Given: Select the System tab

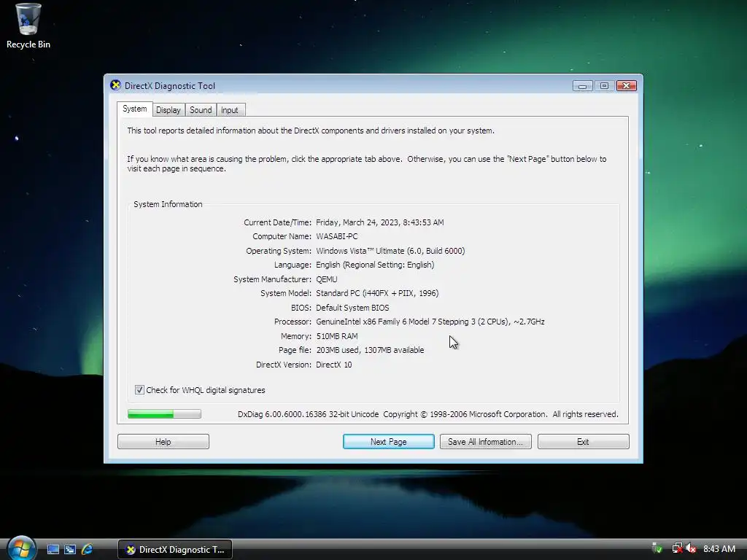Looking at the screenshot, I should [x=135, y=109].
